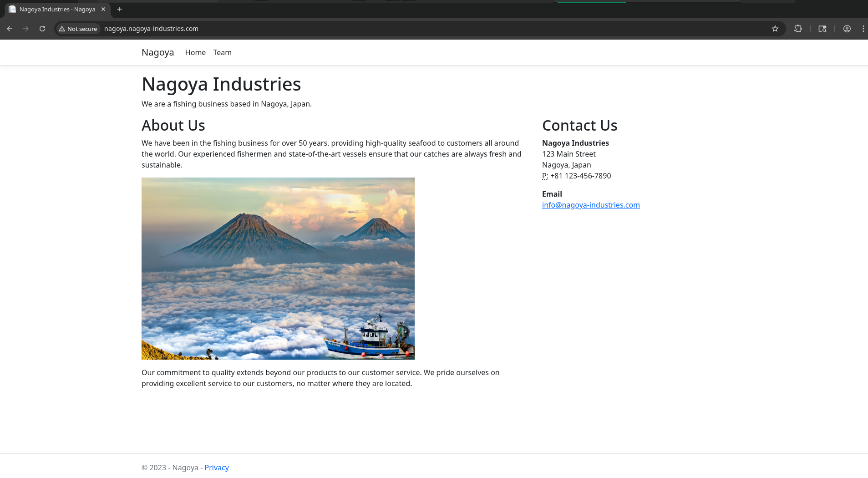This screenshot has height=478, width=868.
Task: Click the Nagoya brand logo text
Action: tap(157, 52)
